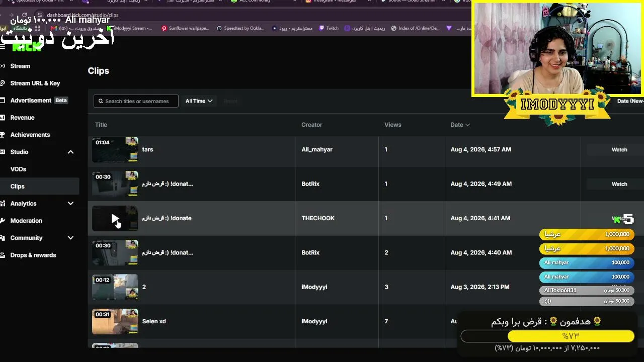
Task: Click the date "Aug 4, 2026, 4:40 AM"
Action: 481,252
